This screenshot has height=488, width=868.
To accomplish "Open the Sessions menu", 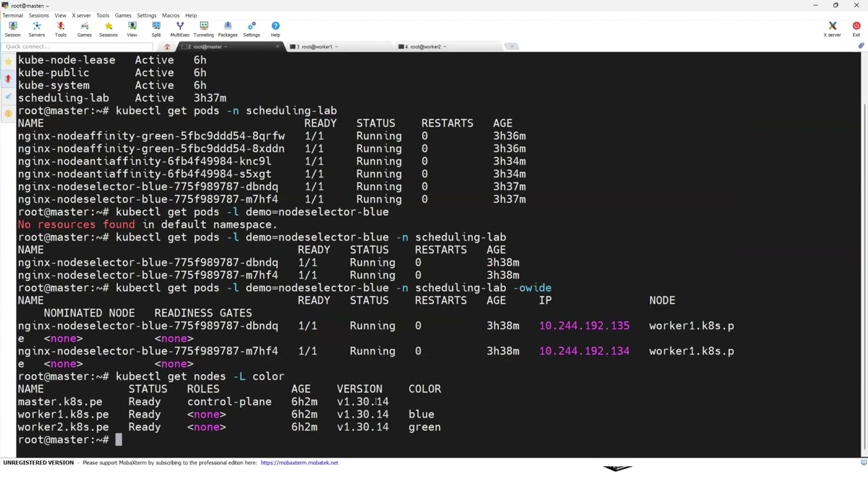I will [x=39, y=15].
